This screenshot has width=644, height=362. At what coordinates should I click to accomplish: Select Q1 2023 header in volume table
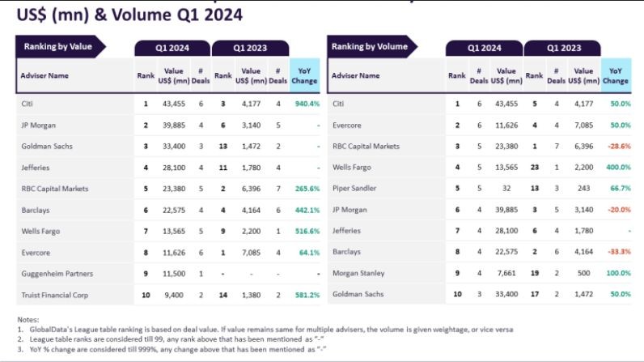coord(563,49)
